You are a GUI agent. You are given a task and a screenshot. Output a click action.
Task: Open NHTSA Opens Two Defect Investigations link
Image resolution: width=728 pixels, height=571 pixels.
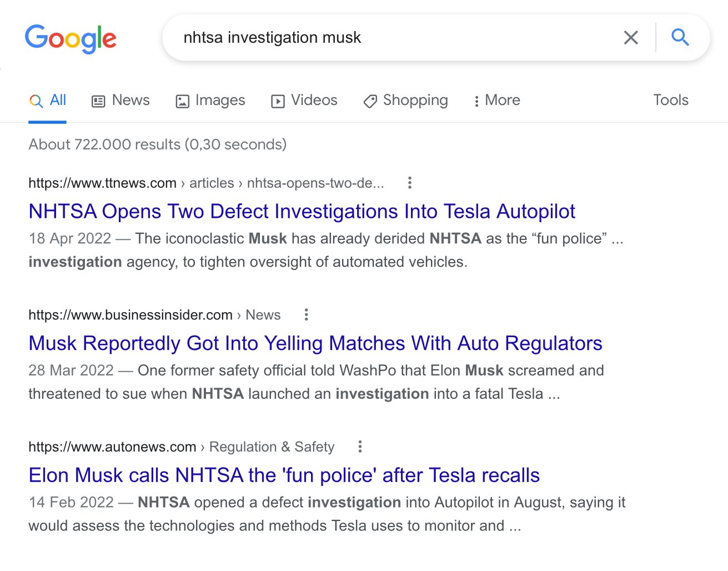[x=302, y=212]
